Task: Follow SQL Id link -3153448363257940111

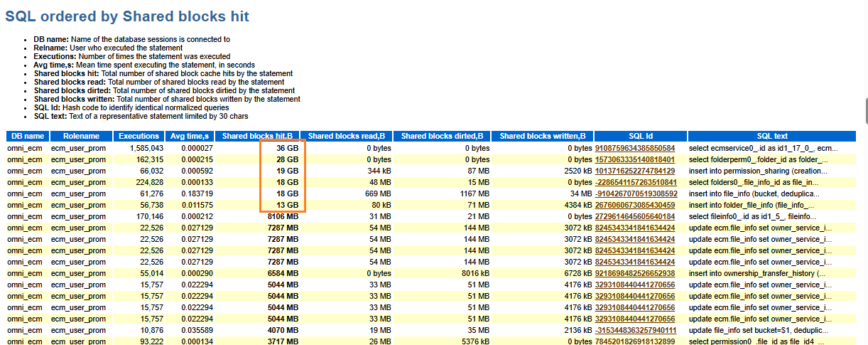Action: (x=636, y=330)
